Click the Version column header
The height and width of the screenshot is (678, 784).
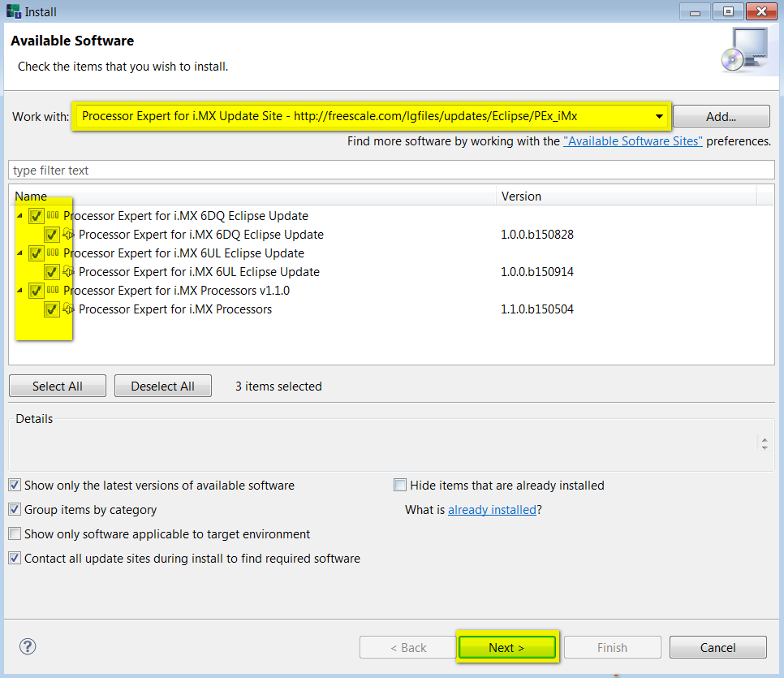[x=627, y=196]
